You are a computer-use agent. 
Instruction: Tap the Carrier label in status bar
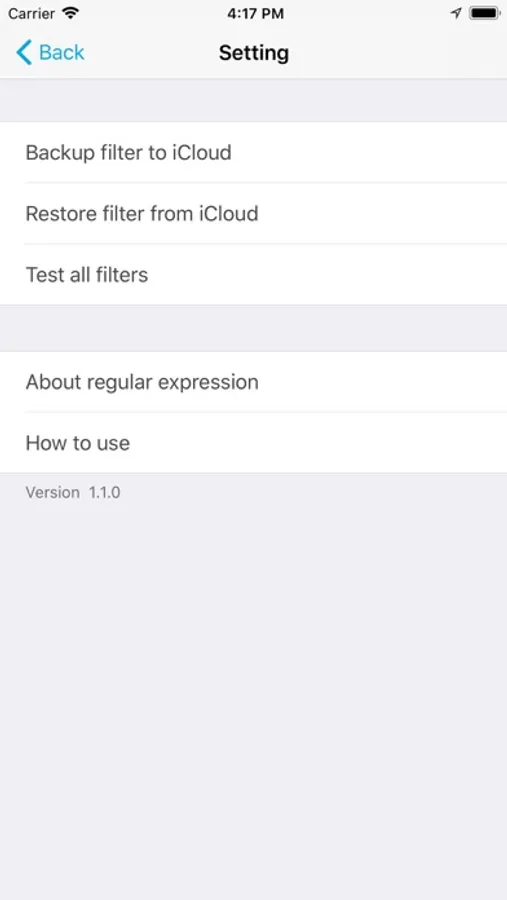click(31, 13)
